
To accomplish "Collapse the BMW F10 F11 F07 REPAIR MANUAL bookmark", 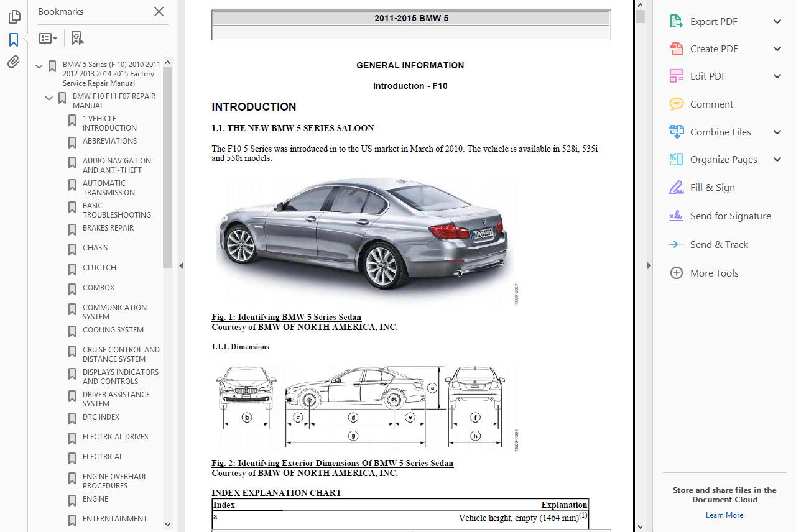I will click(49, 98).
